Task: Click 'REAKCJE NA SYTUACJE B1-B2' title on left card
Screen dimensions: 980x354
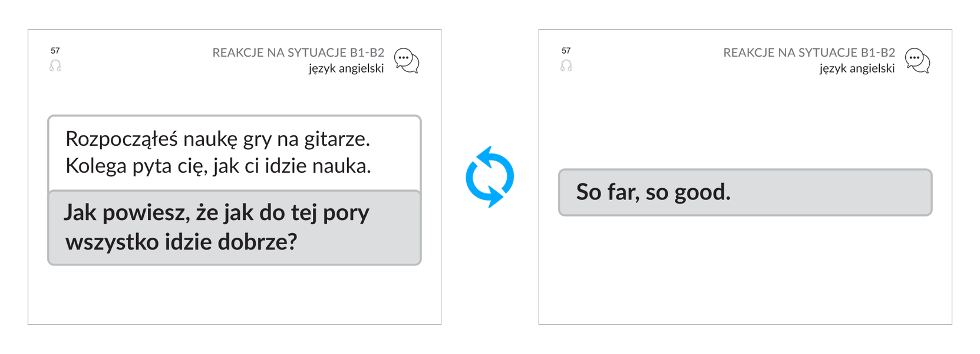Action: [x=298, y=53]
